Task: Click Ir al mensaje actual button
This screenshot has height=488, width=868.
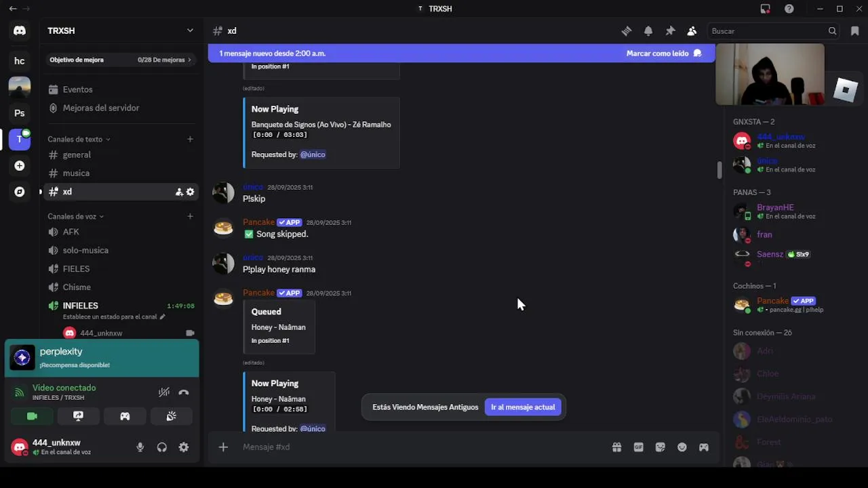Action: pos(523,407)
